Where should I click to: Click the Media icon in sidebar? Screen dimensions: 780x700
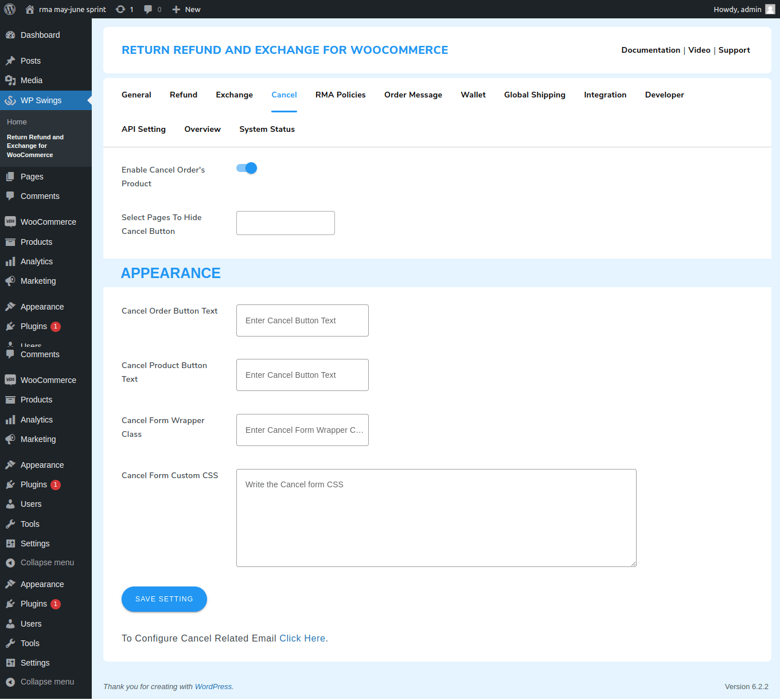pos(10,80)
